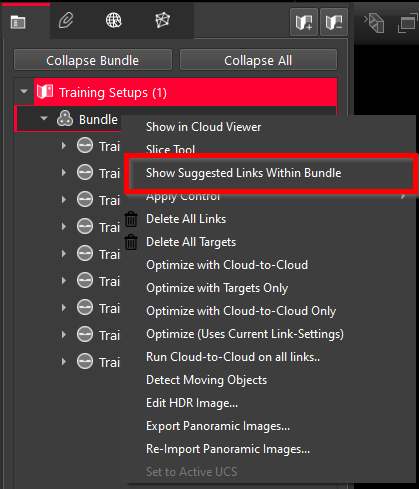Switch to the paperclip attachments tab
The height and width of the screenshot is (489, 419).
(66, 21)
